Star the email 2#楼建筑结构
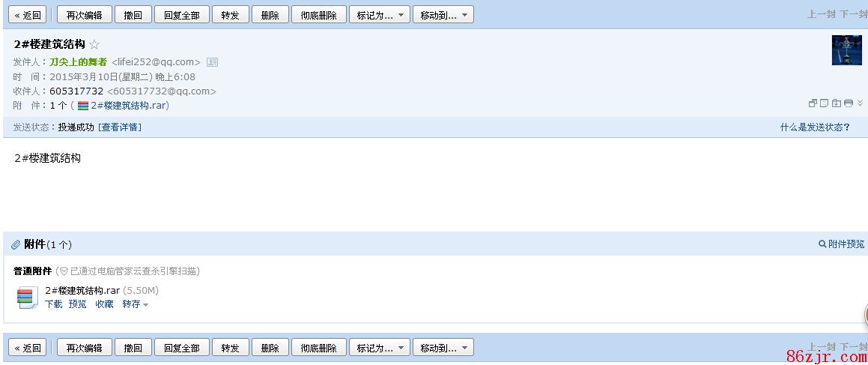 pyautogui.click(x=94, y=45)
